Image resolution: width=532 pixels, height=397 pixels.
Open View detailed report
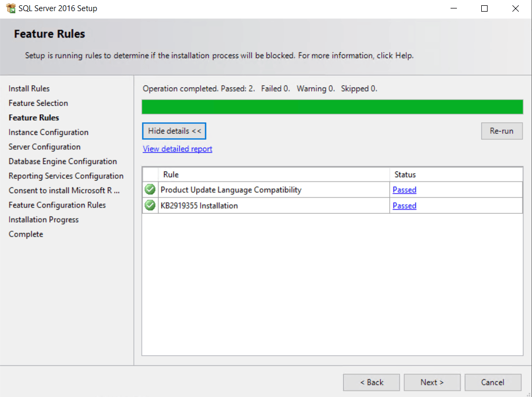[x=177, y=149]
